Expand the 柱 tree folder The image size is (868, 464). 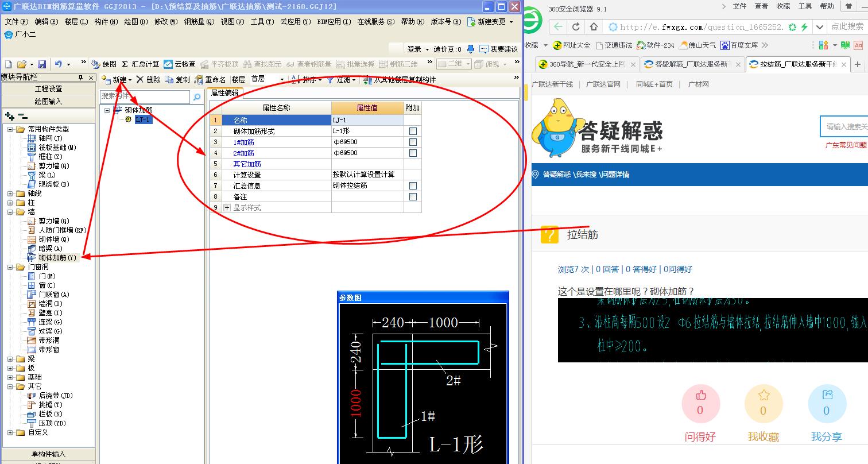10,203
